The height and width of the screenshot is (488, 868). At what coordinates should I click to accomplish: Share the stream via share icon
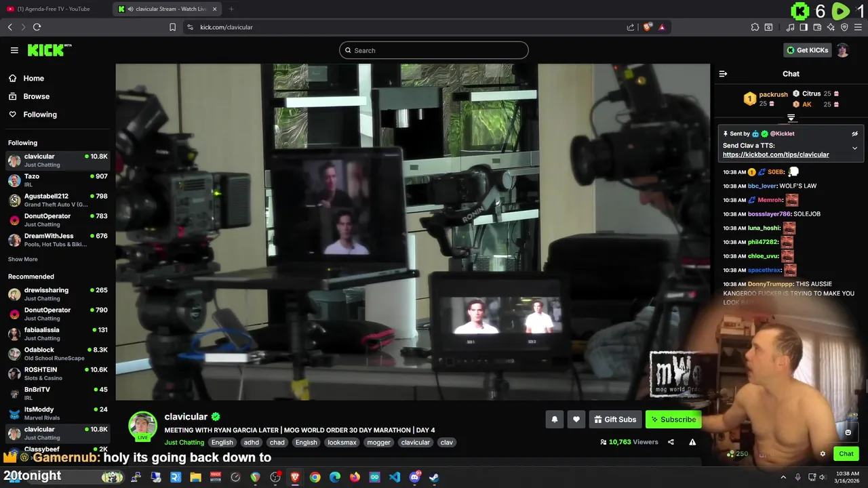click(671, 442)
